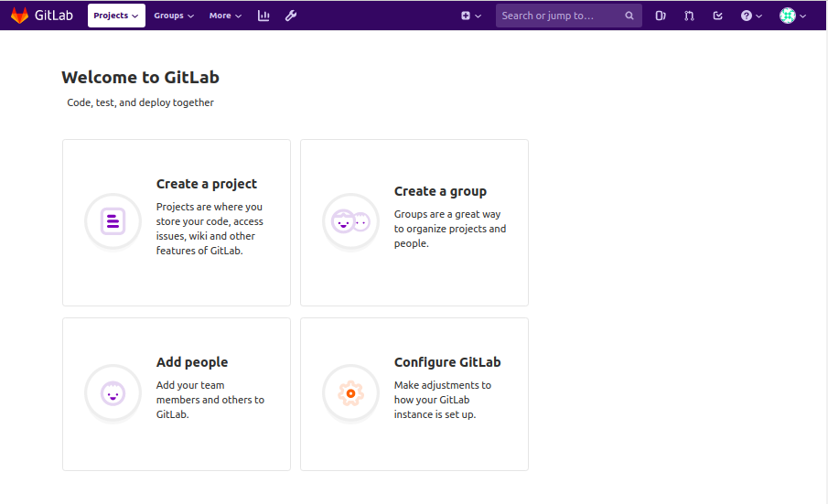Open the user avatar menu
This screenshot has height=504, width=828.
point(792,16)
